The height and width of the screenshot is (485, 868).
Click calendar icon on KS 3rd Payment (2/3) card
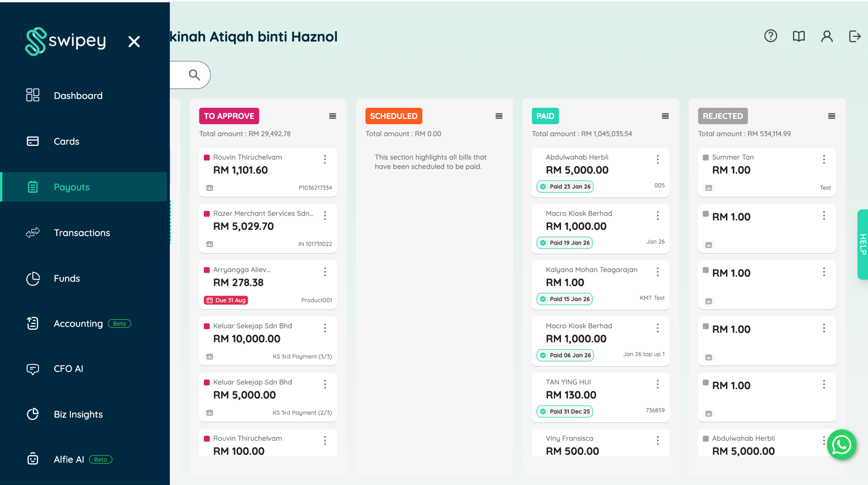[210, 413]
